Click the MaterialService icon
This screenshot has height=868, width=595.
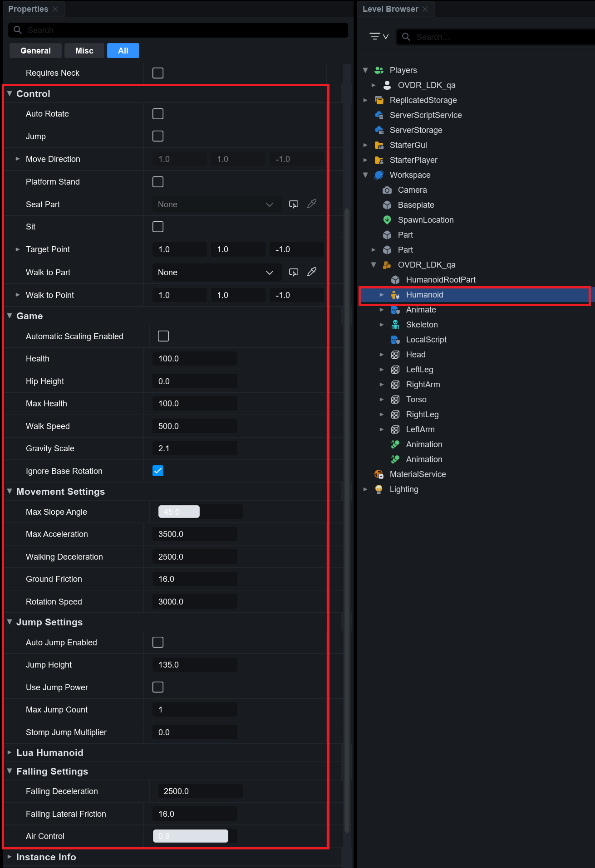point(379,474)
